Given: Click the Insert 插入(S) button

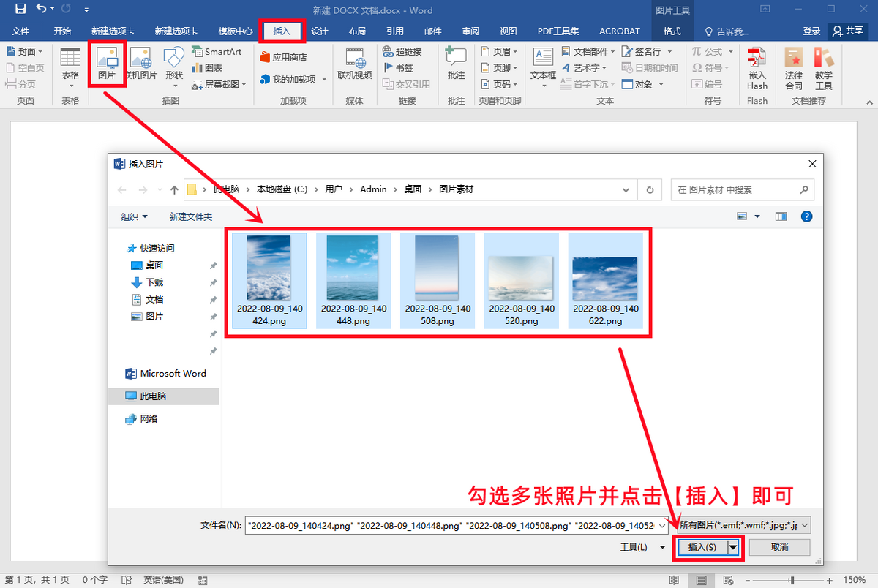Looking at the screenshot, I should coord(702,547).
